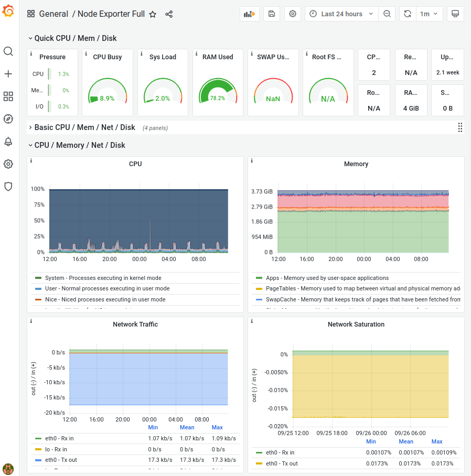Click the Server Admin shield icon
The image size is (471, 476).
point(8,186)
